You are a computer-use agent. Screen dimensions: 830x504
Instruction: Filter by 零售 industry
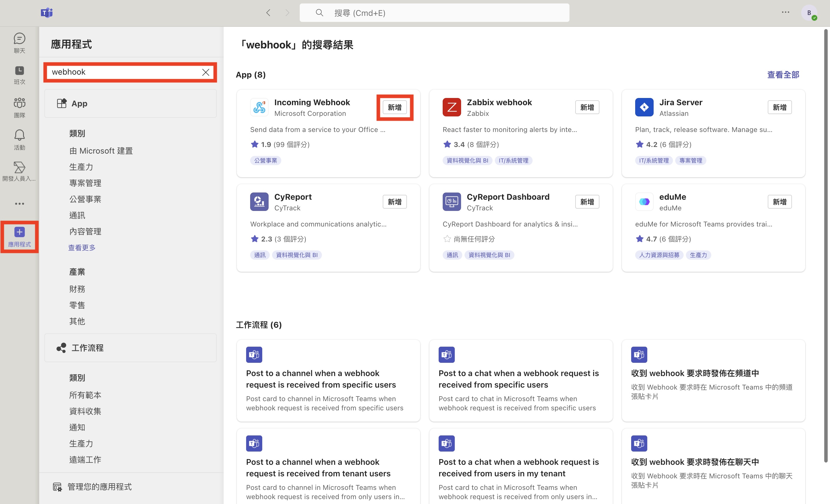(x=77, y=305)
